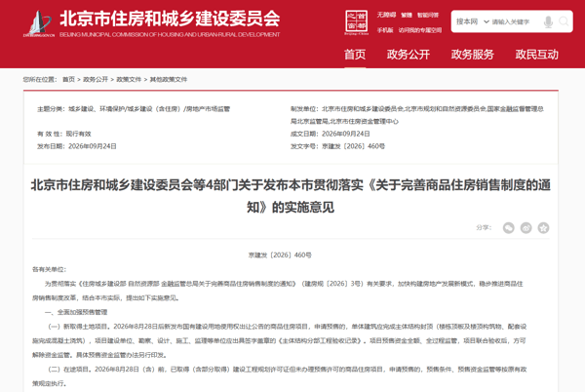Viewport: 585px width, 392px height.
Task: Click the Beijing housing commission building logo
Action: tap(39, 23)
